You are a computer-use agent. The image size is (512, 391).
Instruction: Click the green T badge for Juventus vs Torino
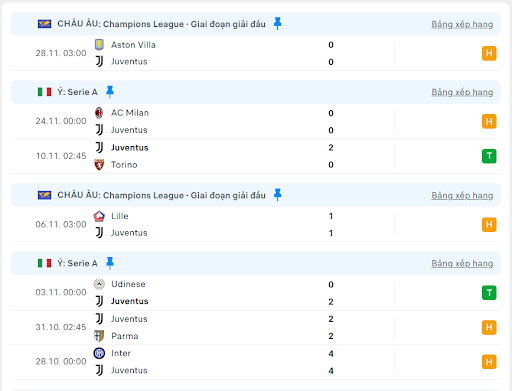click(489, 156)
